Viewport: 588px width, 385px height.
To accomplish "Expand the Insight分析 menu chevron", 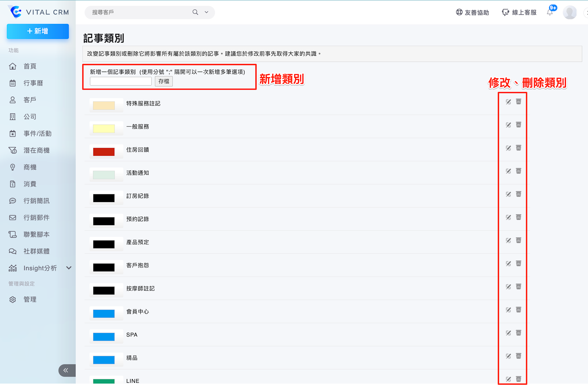I will coord(69,268).
